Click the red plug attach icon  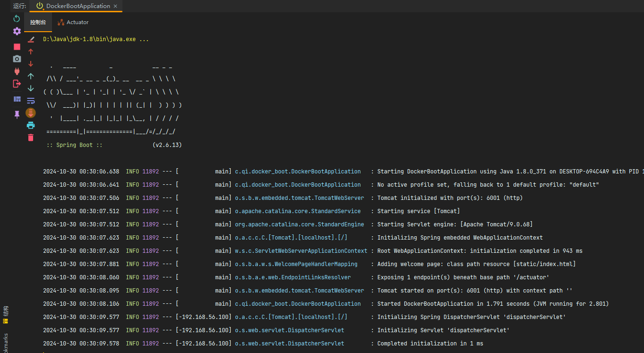(x=17, y=71)
